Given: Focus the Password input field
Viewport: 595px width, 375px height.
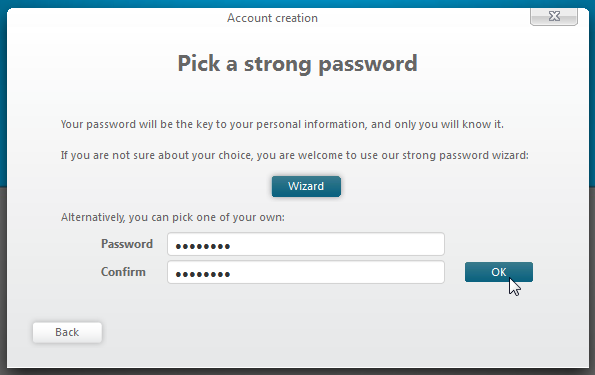Looking at the screenshot, I should coord(306,244).
